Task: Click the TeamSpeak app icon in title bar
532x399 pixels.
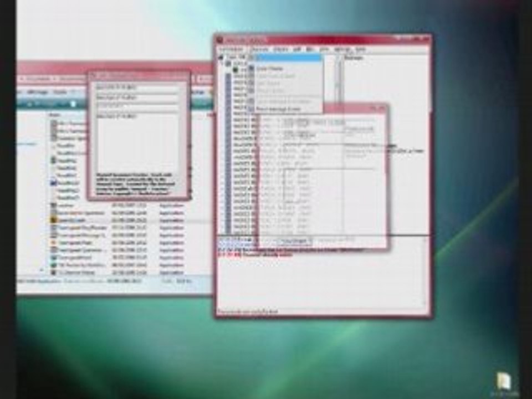Action: pyautogui.click(x=221, y=40)
